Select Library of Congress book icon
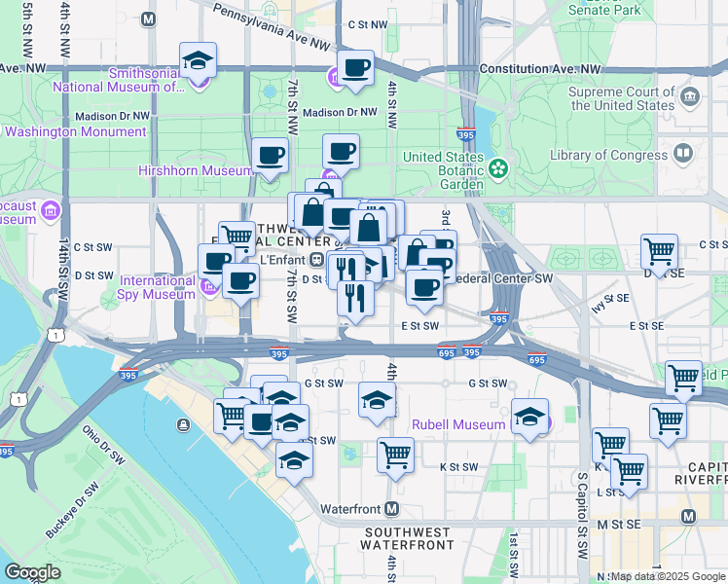Viewport: 728px width, 584px height. 682,153
